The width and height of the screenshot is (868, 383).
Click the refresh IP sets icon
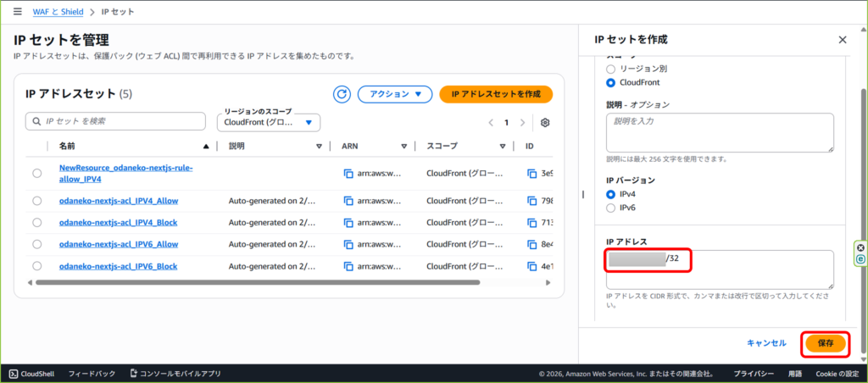click(x=342, y=94)
